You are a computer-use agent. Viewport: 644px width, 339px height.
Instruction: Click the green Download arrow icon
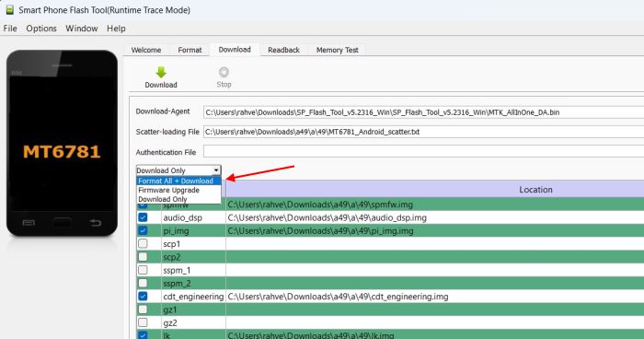click(161, 73)
